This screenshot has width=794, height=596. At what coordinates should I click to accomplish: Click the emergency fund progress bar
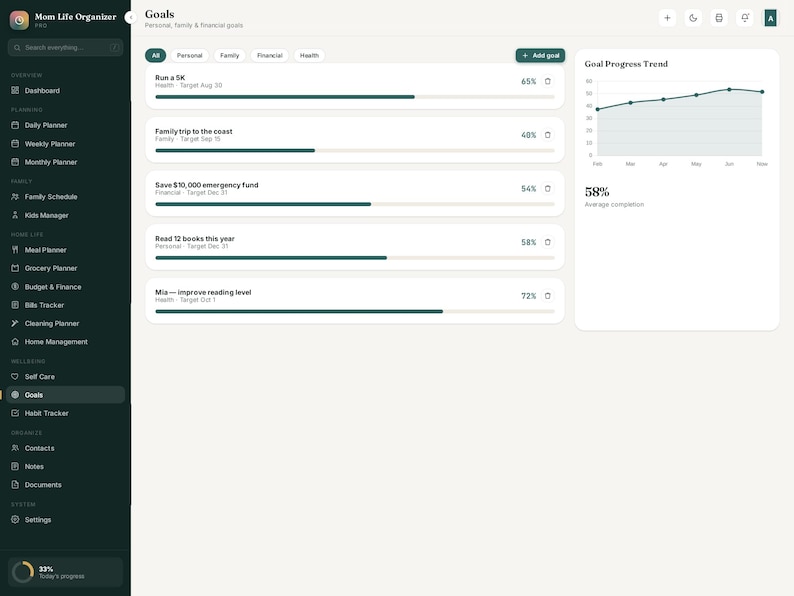[x=355, y=204]
